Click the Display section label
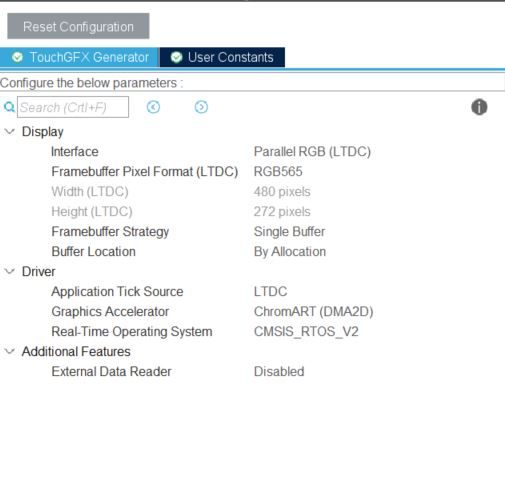The width and height of the screenshot is (505, 502). 43,132
